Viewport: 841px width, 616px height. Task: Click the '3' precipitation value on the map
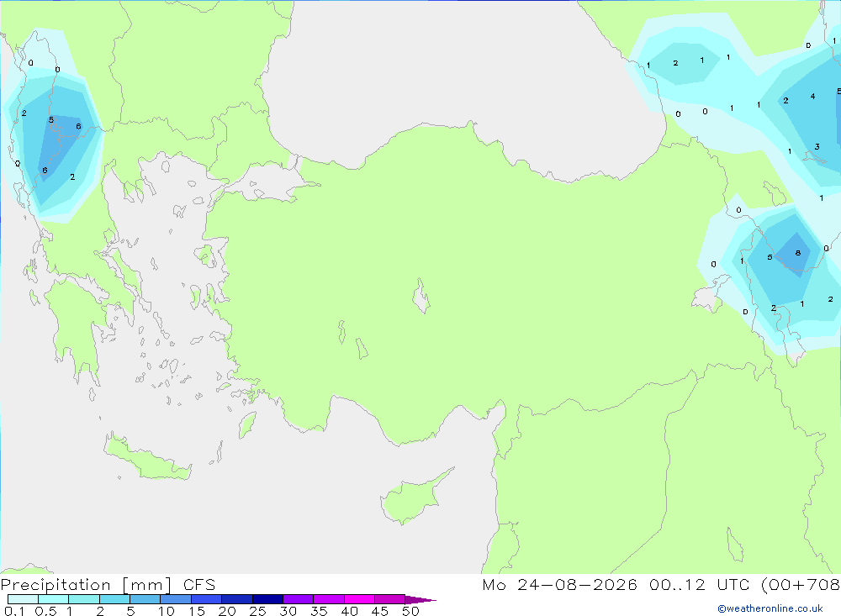pyautogui.click(x=817, y=146)
